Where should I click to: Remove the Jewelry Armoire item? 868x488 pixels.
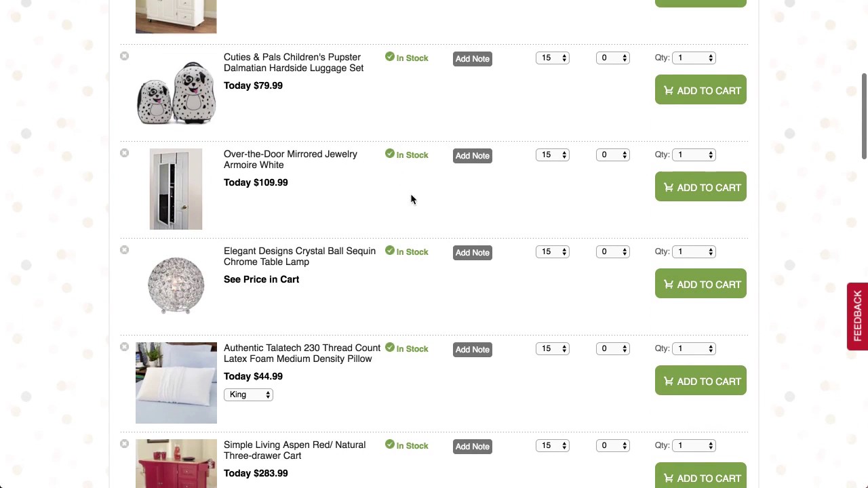(x=124, y=153)
